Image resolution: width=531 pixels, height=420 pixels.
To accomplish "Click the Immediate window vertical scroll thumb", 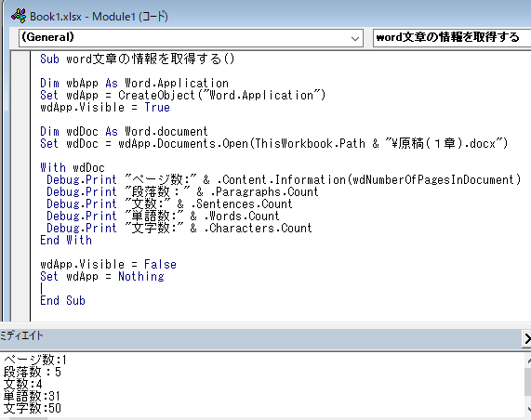I will click(x=528, y=382).
